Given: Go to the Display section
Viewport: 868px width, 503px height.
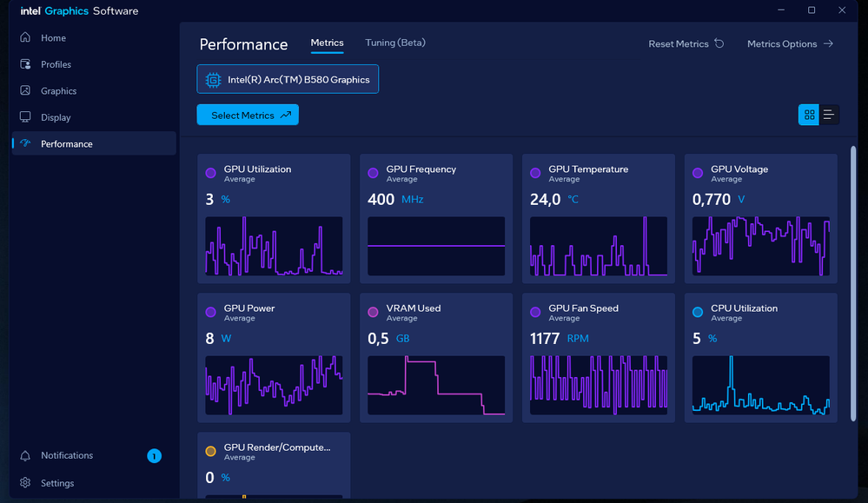Looking at the screenshot, I should coord(56,117).
